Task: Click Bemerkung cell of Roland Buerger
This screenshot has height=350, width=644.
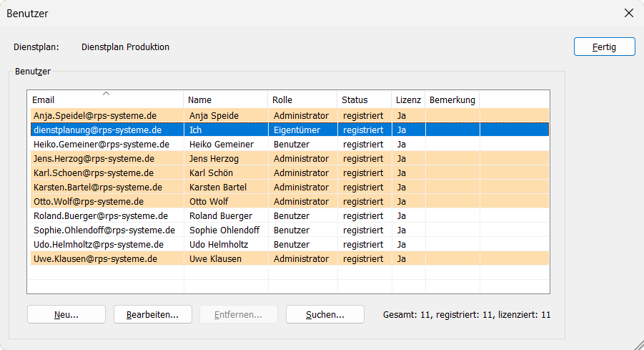Action: point(452,216)
